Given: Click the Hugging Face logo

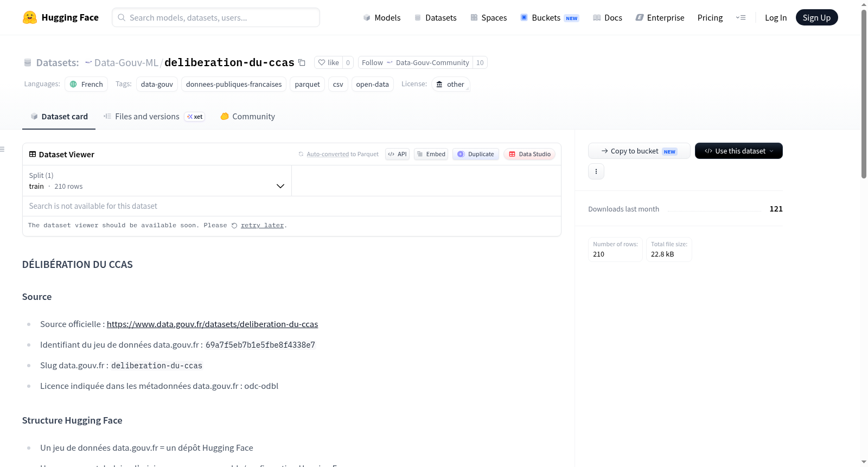Looking at the screenshot, I should coord(60,17).
